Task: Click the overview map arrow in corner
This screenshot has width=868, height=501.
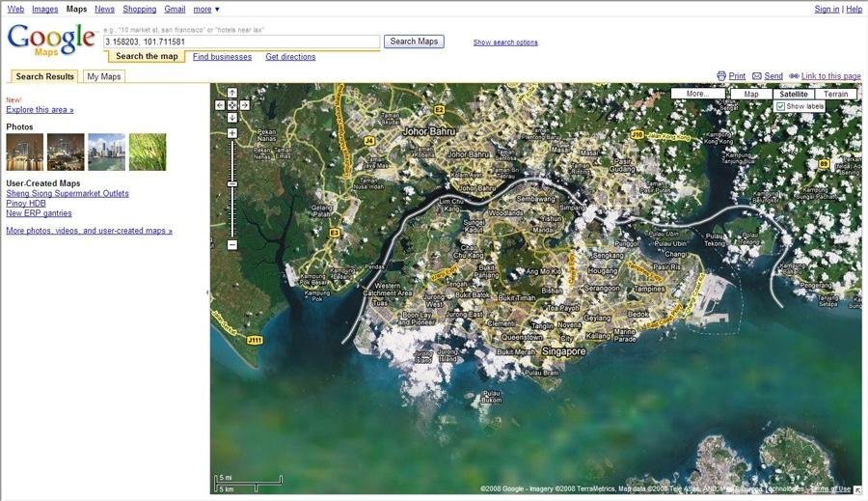Action: (x=856, y=490)
